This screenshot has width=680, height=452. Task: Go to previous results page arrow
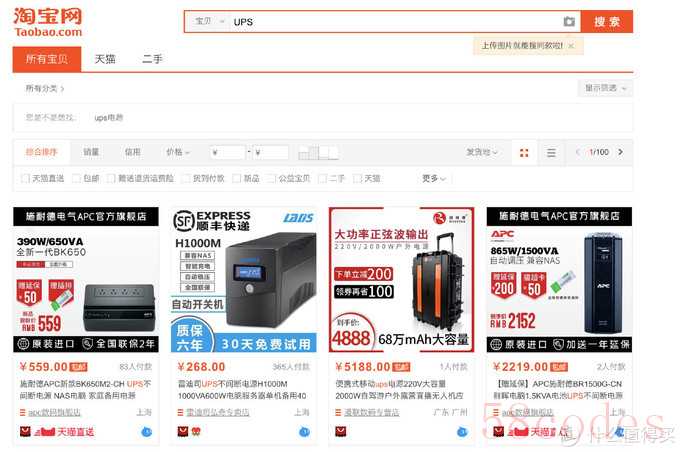[577, 152]
